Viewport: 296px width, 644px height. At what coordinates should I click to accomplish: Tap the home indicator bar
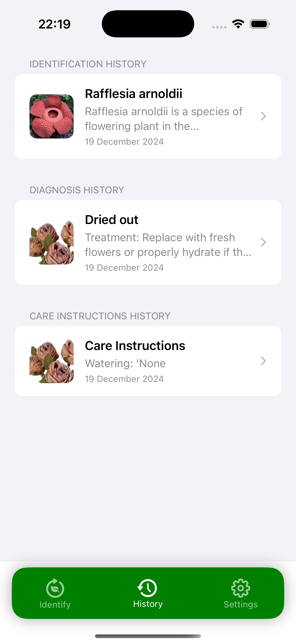[148, 636]
